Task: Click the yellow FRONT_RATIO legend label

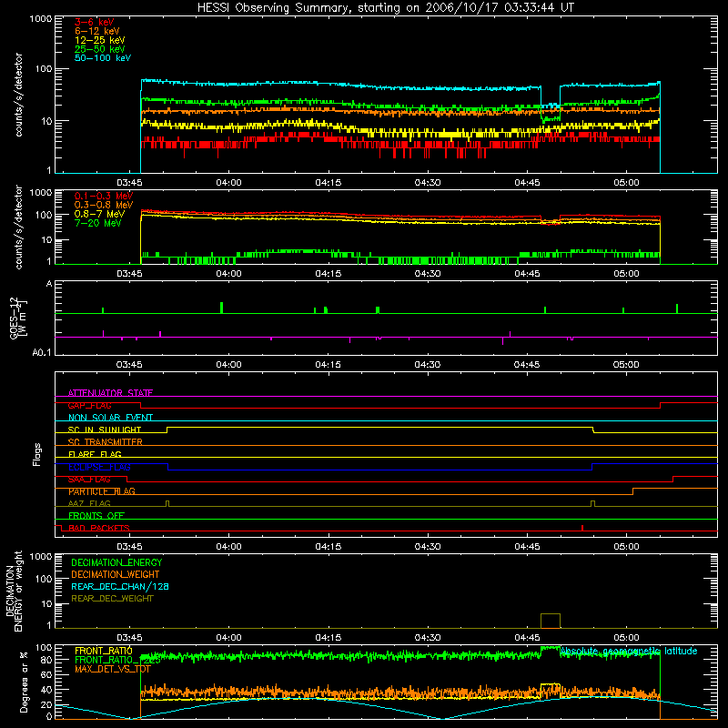Action: 104,651
